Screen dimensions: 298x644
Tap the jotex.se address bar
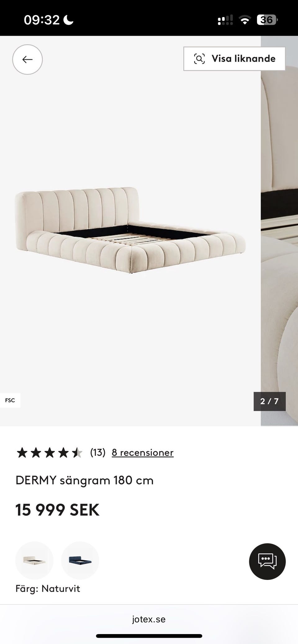149,619
